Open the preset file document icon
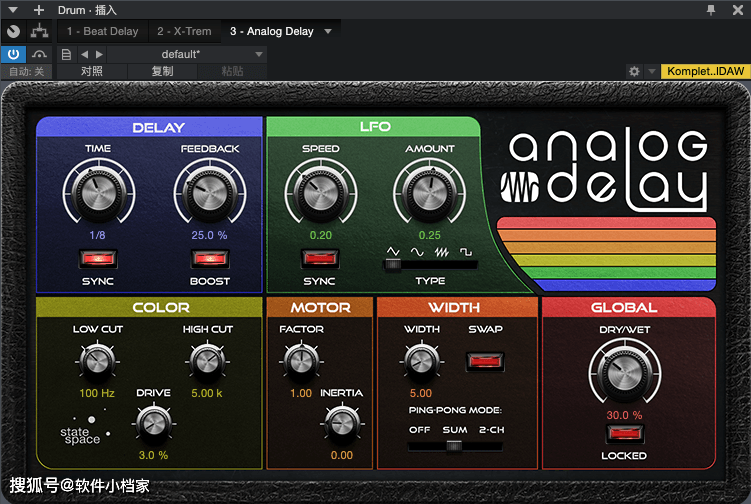 tap(66, 54)
